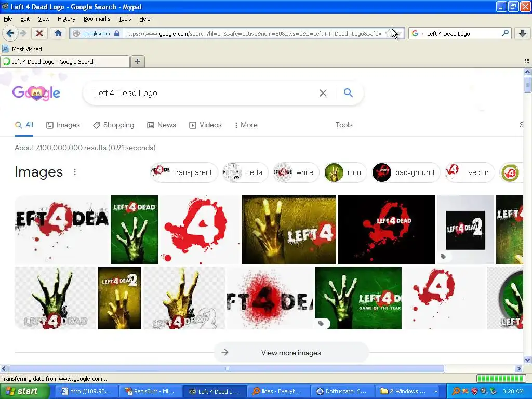532x399 pixels.
Task: Open the History menu
Action: [x=66, y=19]
